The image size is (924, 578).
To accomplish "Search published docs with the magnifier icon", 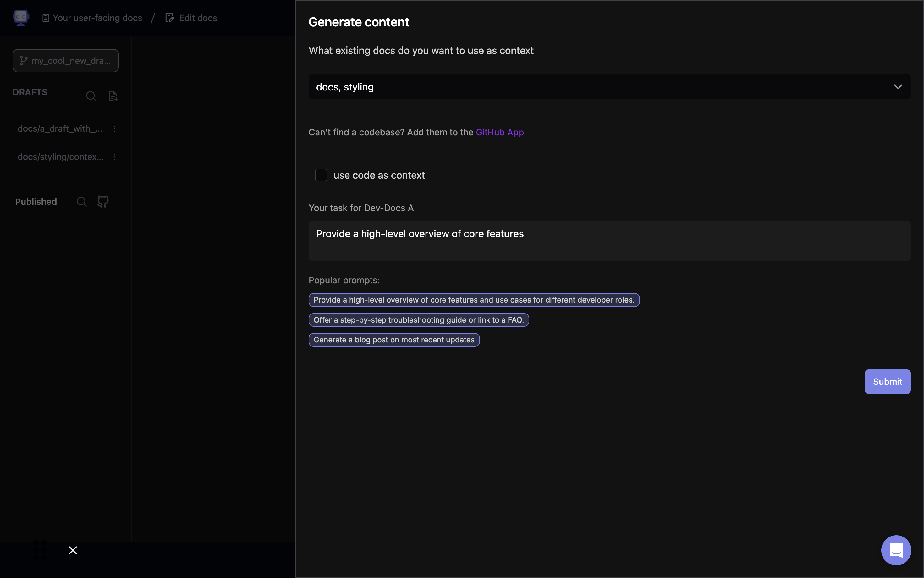I will 81,201.
